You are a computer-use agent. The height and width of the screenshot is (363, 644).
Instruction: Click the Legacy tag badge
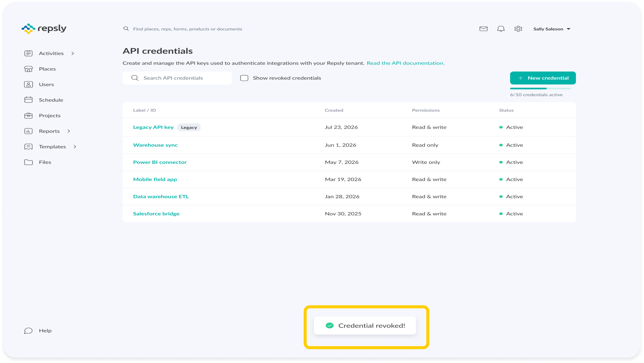(189, 127)
